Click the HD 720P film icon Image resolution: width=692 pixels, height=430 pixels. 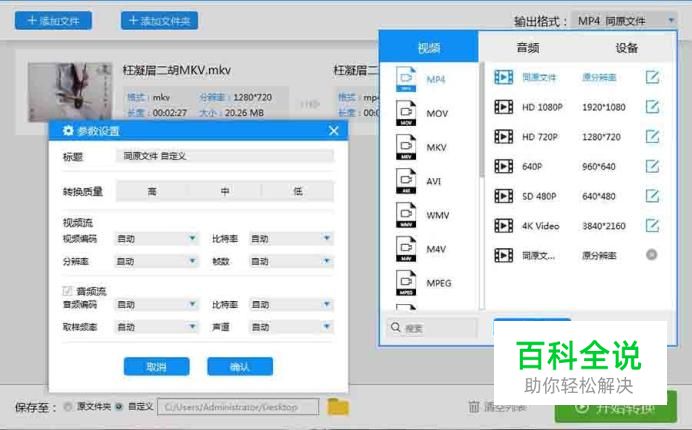(504, 136)
